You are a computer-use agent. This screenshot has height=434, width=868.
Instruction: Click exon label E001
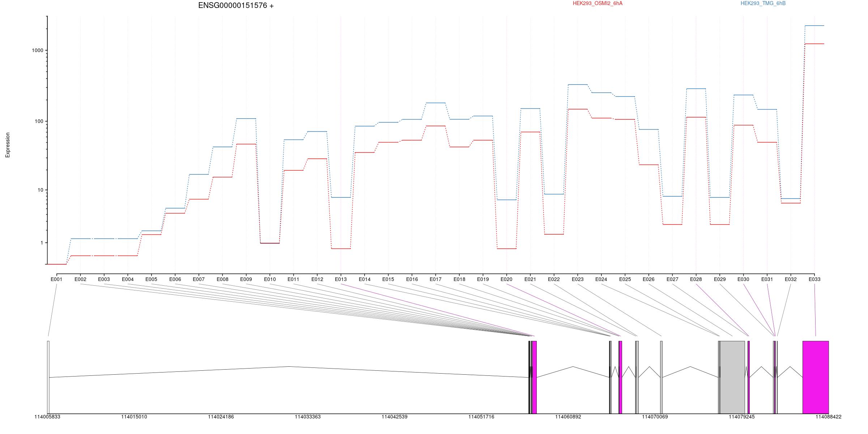pyautogui.click(x=56, y=279)
